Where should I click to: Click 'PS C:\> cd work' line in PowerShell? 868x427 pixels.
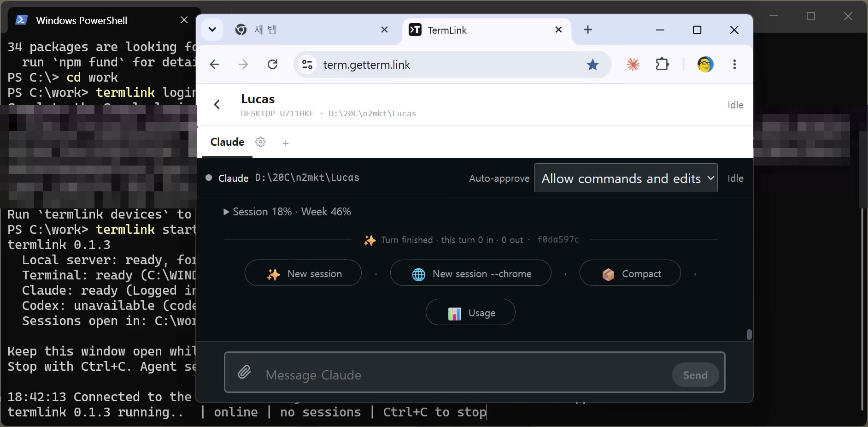pyautogui.click(x=63, y=77)
